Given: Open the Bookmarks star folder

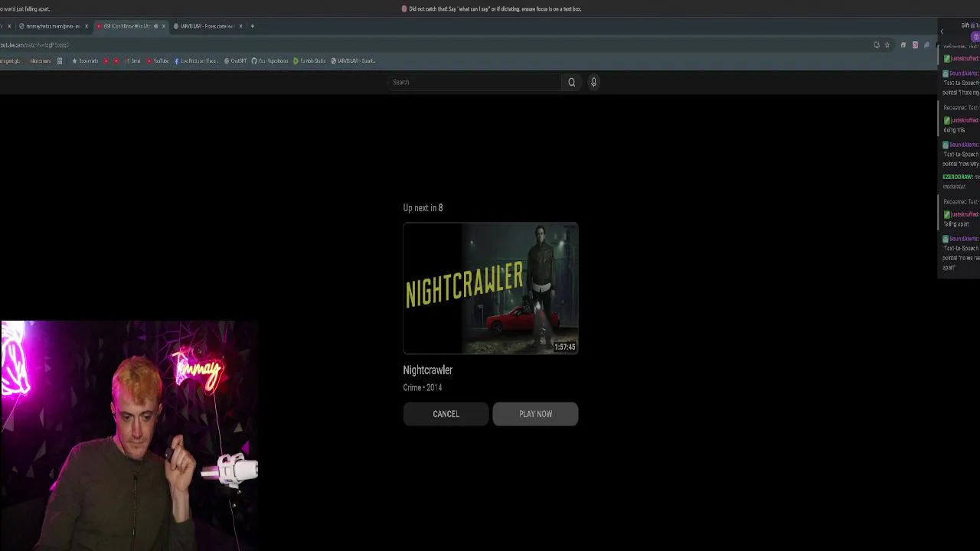Looking at the screenshot, I should pyautogui.click(x=85, y=61).
